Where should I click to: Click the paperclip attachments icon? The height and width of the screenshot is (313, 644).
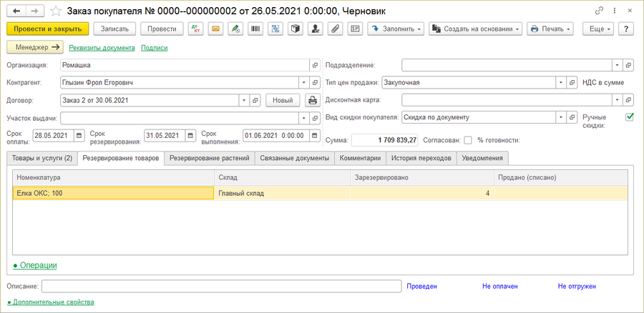335,29
